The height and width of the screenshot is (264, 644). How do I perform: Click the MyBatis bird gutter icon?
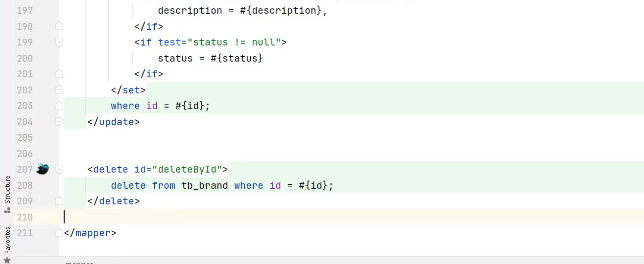43,170
